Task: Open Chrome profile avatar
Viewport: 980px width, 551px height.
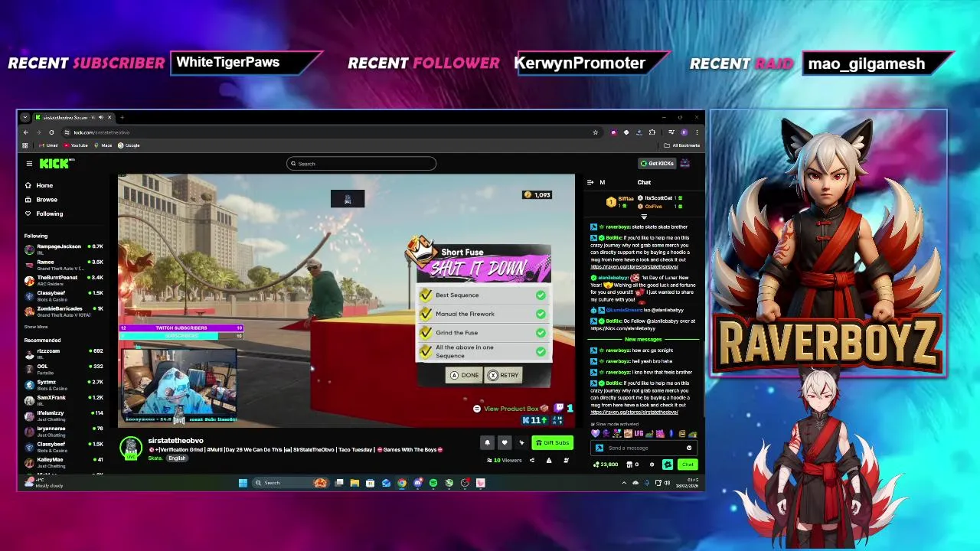Action: 684,132
